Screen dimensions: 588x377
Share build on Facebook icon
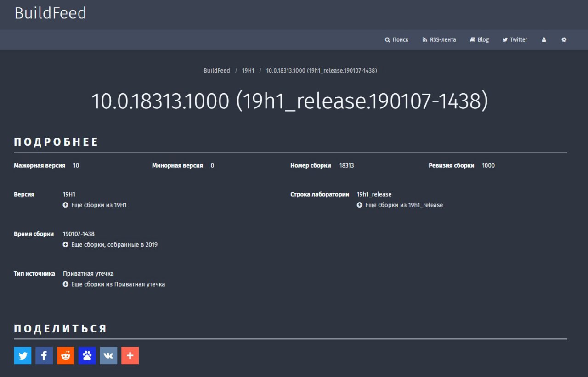coord(44,355)
